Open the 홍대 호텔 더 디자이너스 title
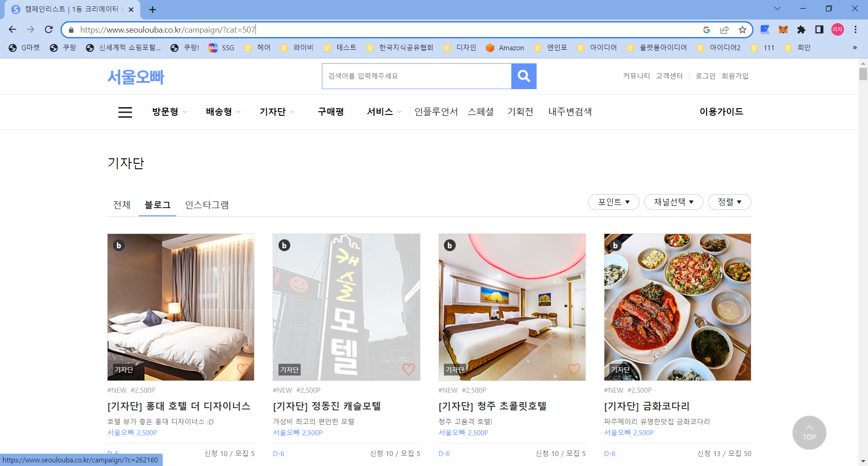 tap(179, 406)
